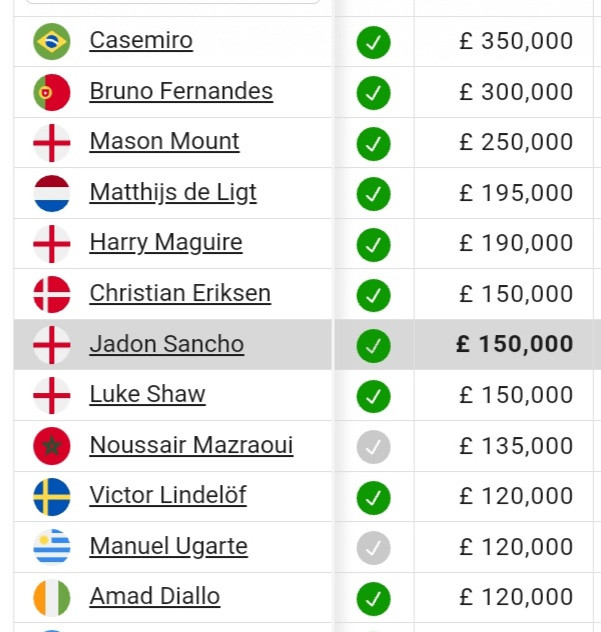Click the Netherlands flag beside Matthijs de Ligt
Viewport: 601px width, 632px height.
[x=52, y=193]
